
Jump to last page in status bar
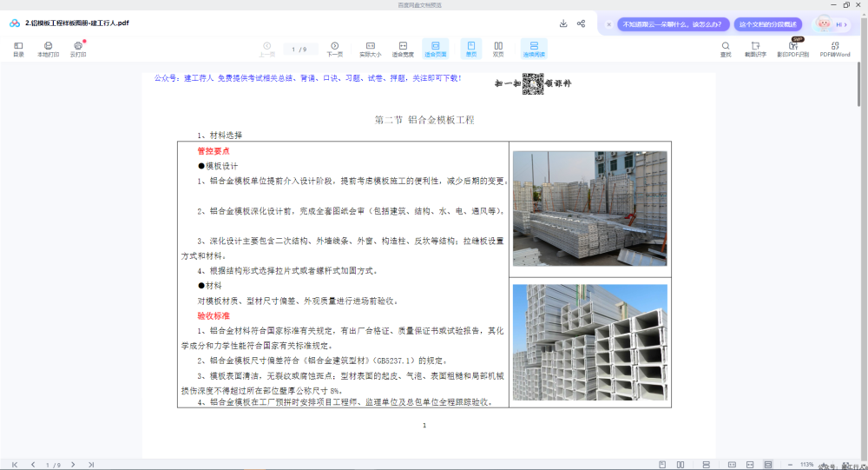91,465
